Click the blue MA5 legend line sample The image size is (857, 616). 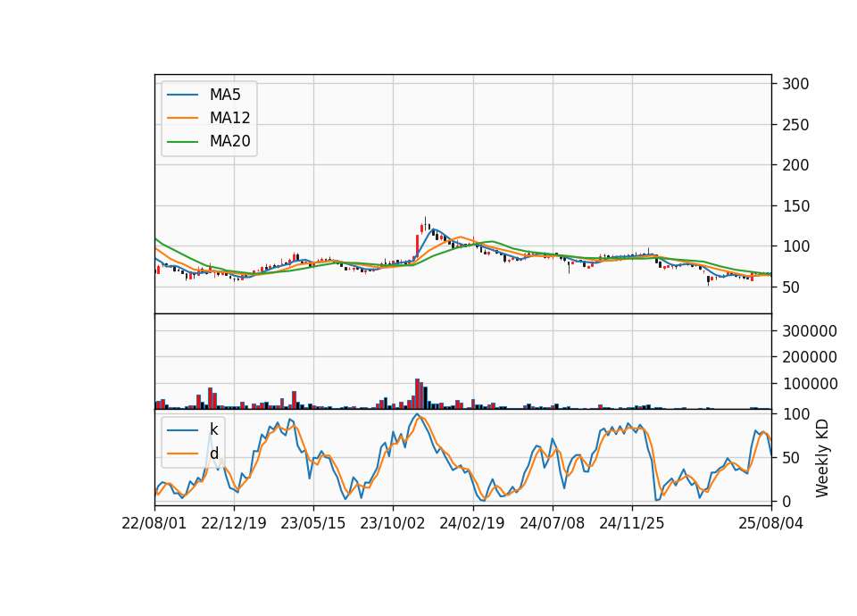pyautogui.click(x=182, y=95)
